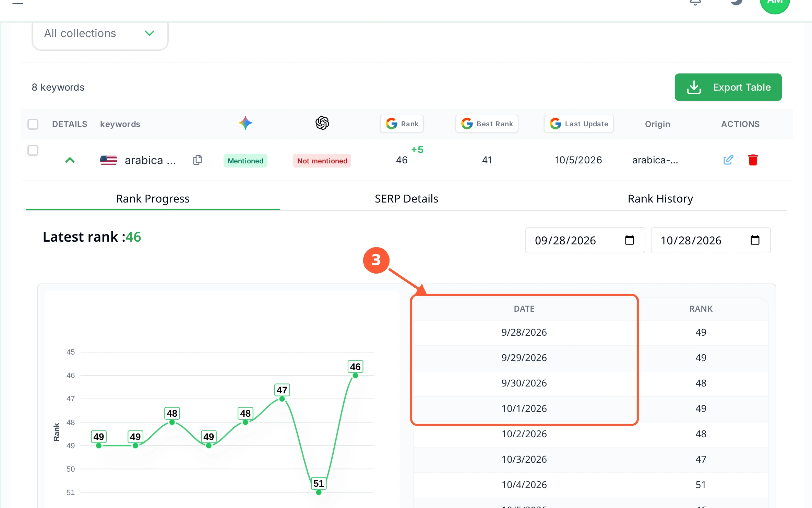Open calendar picker for start date
This screenshot has width=812, height=508.
(630, 240)
